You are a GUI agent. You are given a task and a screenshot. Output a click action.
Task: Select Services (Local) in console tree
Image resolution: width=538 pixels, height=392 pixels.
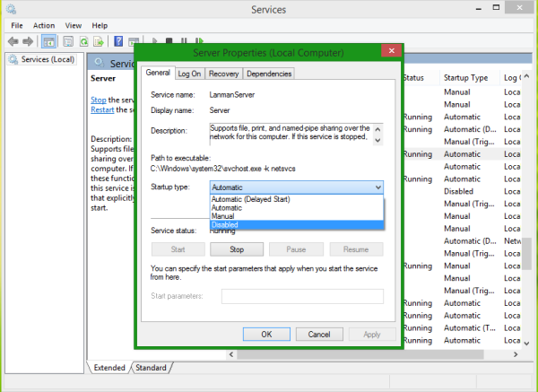pos(42,59)
